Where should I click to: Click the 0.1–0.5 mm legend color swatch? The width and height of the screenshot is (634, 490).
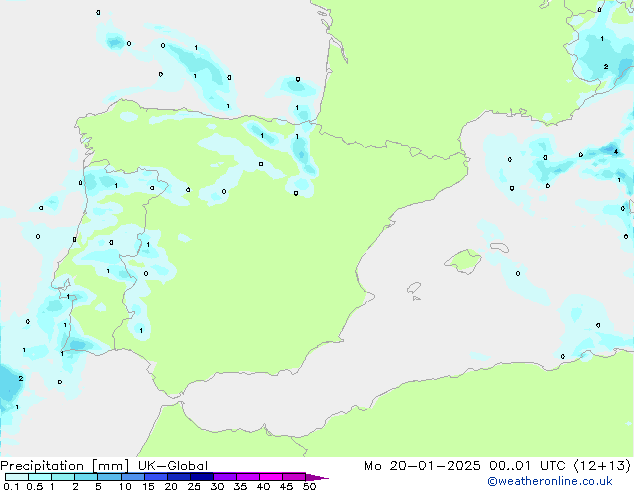click(x=17, y=477)
